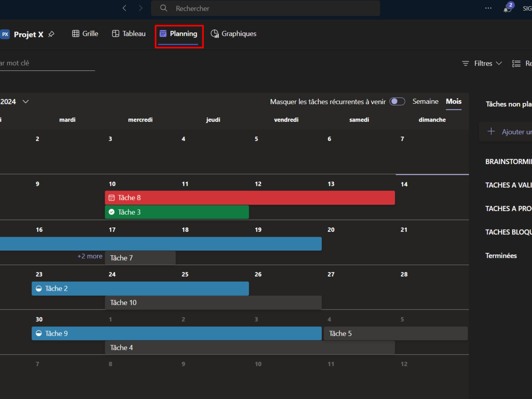Open the Graphiques tab
The image size is (532, 399).
coord(234,34)
